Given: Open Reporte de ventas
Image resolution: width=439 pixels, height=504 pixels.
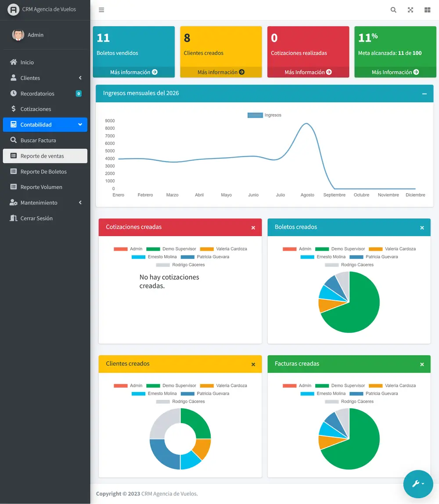Looking at the screenshot, I should 45,156.
